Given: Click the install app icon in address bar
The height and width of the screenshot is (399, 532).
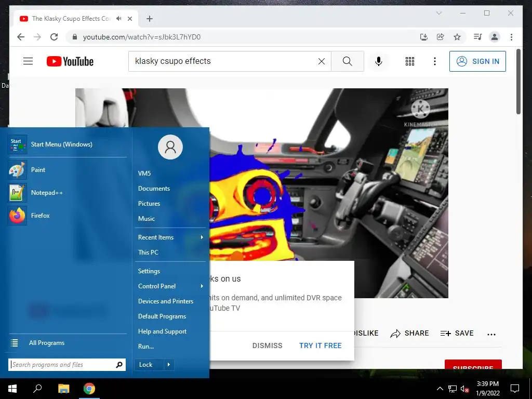Looking at the screenshot, I should [x=424, y=37].
